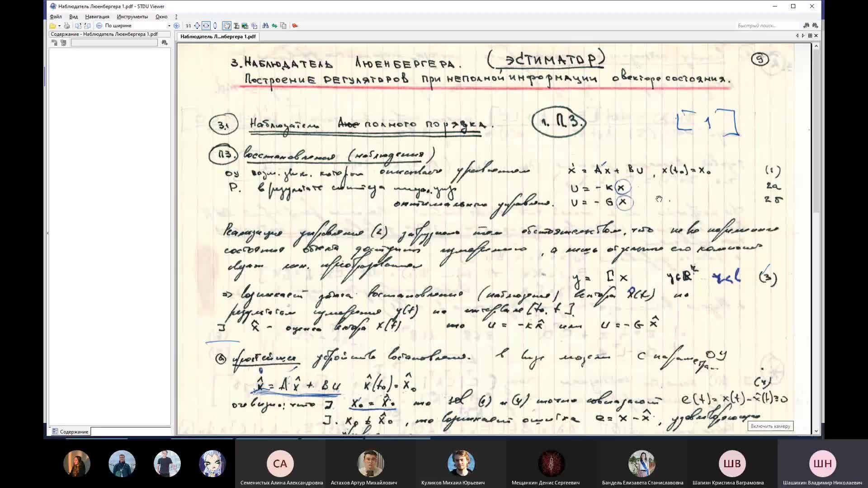868x488 pixels.
Task: Open the Файл menu
Action: [x=56, y=17]
